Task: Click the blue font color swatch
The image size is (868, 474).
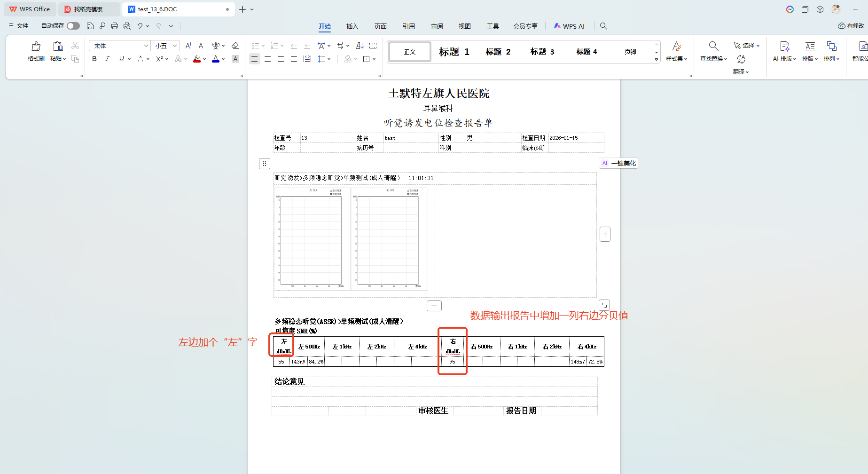Action: (x=216, y=59)
